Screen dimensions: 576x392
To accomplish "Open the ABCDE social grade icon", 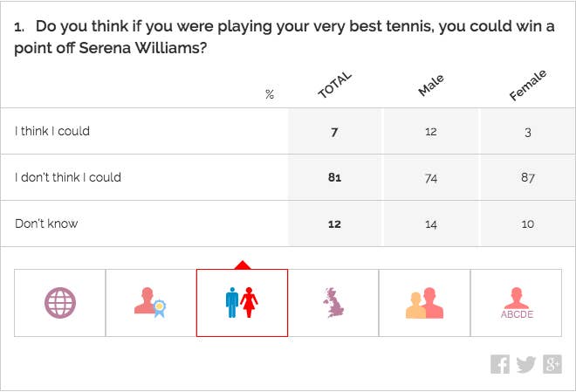I will [x=516, y=303].
